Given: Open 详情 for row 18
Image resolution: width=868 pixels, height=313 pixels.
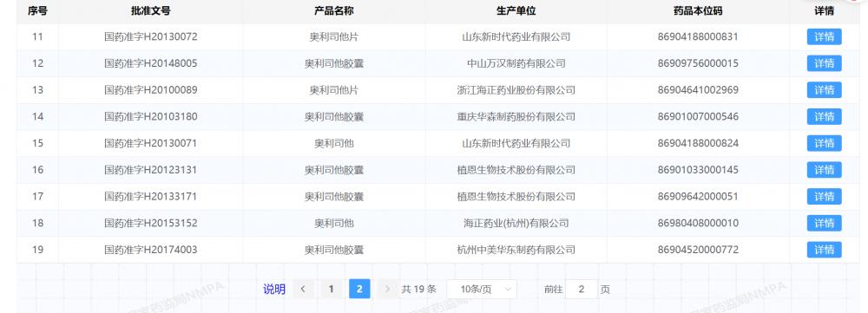Looking at the screenshot, I should coord(824,223).
